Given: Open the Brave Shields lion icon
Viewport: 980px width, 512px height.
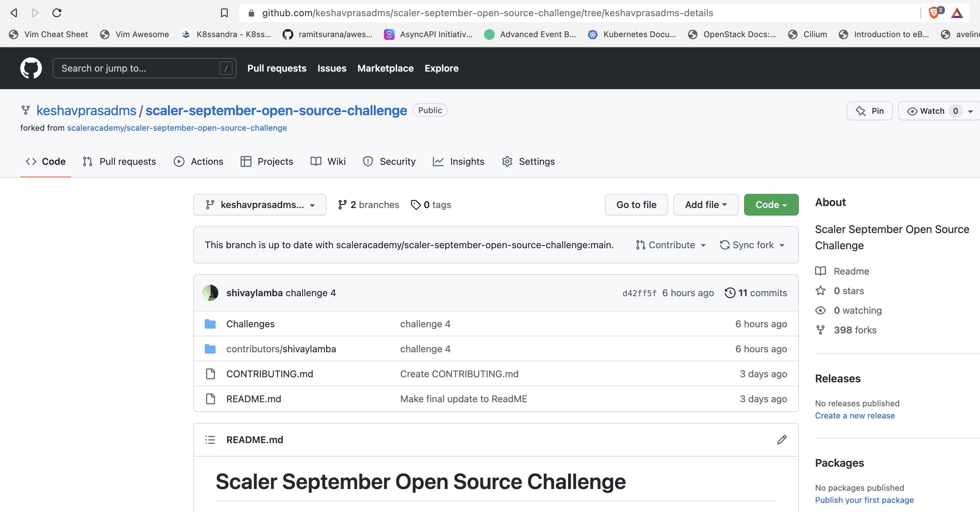Looking at the screenshot, I should 934,13.
